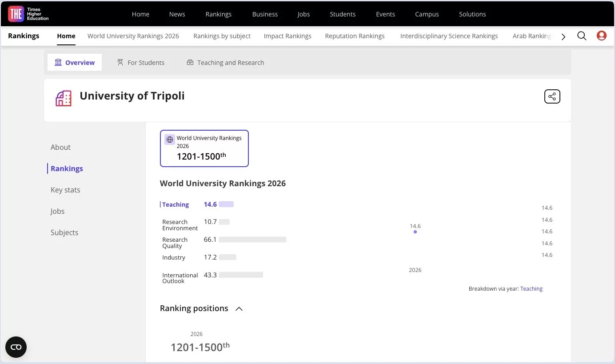Screen dimensions: 615x364
Task: Open Jobs in the top menu
Action: (x=304, y=14)
